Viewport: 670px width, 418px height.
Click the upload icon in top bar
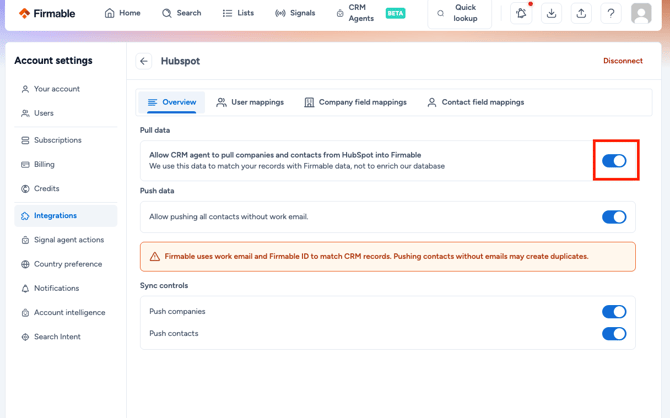point(581,13)
